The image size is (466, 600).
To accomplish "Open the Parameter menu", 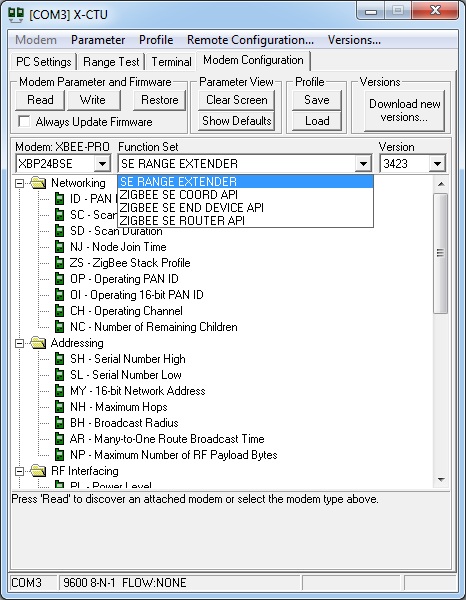I will (x=98, y=40).
